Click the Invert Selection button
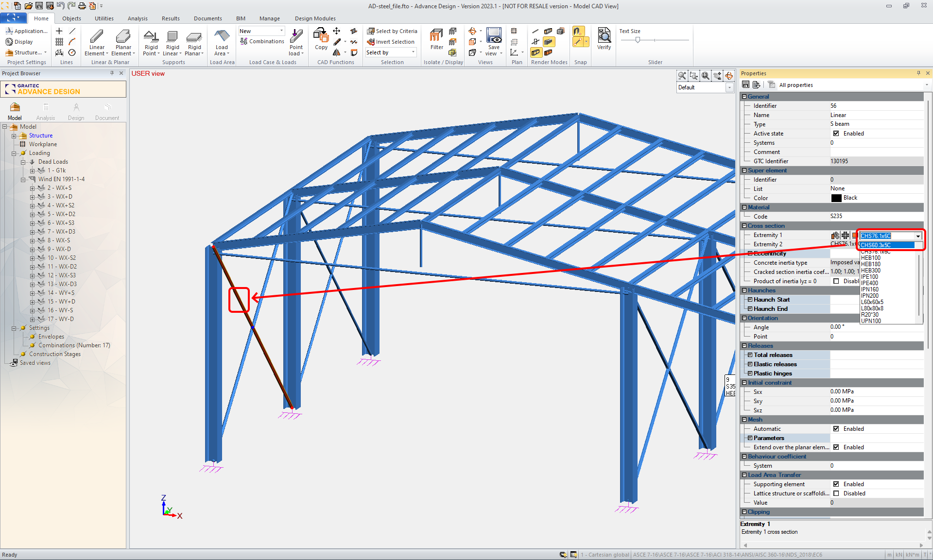The width and height of the screenshot is (933, 560). click(x=391, y=42)
